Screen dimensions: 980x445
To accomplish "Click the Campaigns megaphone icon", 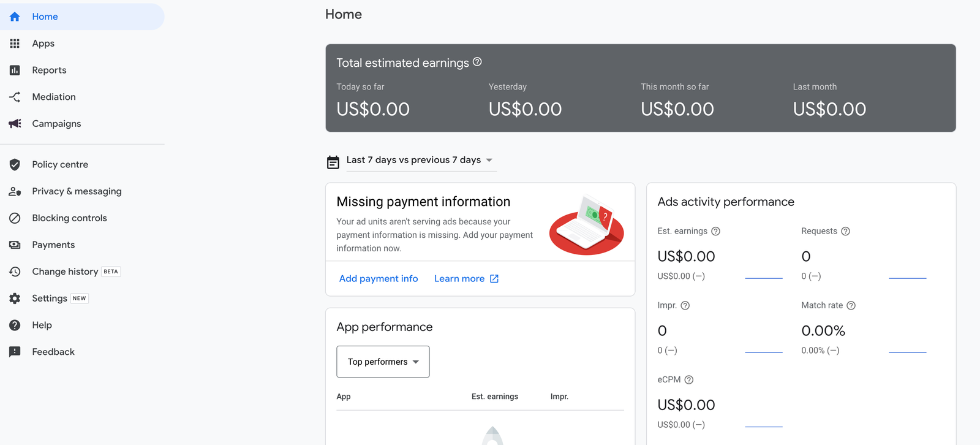I will 15,123.
